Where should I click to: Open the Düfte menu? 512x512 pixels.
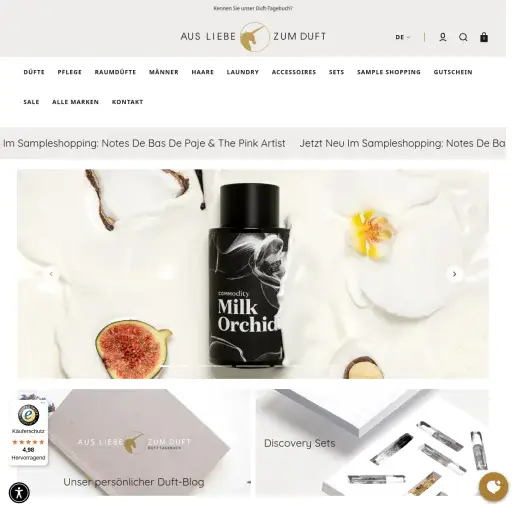(x=34, y=72)
